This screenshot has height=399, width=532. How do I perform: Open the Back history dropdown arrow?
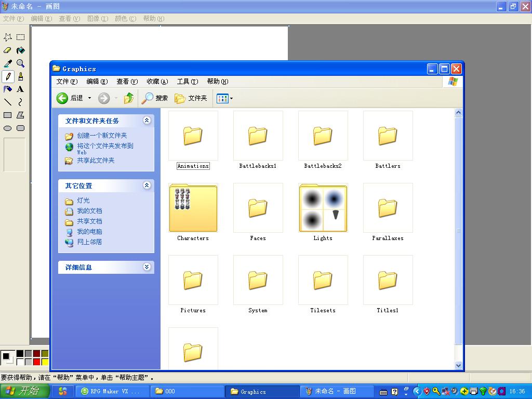[x=89, y=98]
